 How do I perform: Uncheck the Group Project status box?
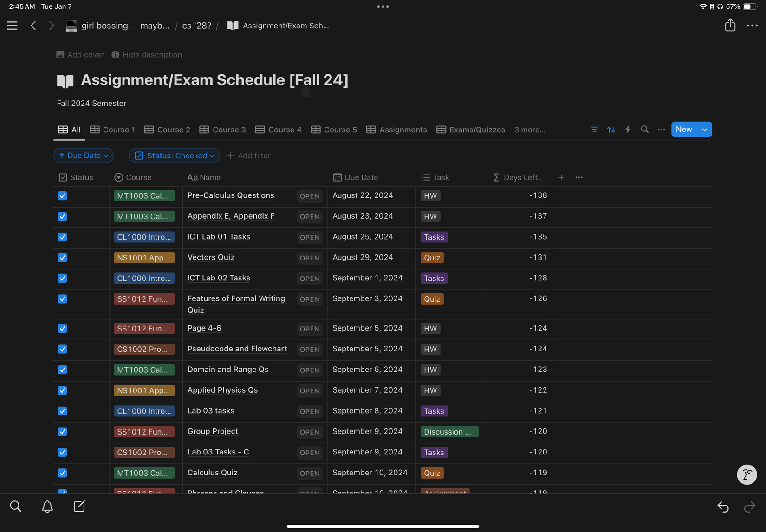63,432
